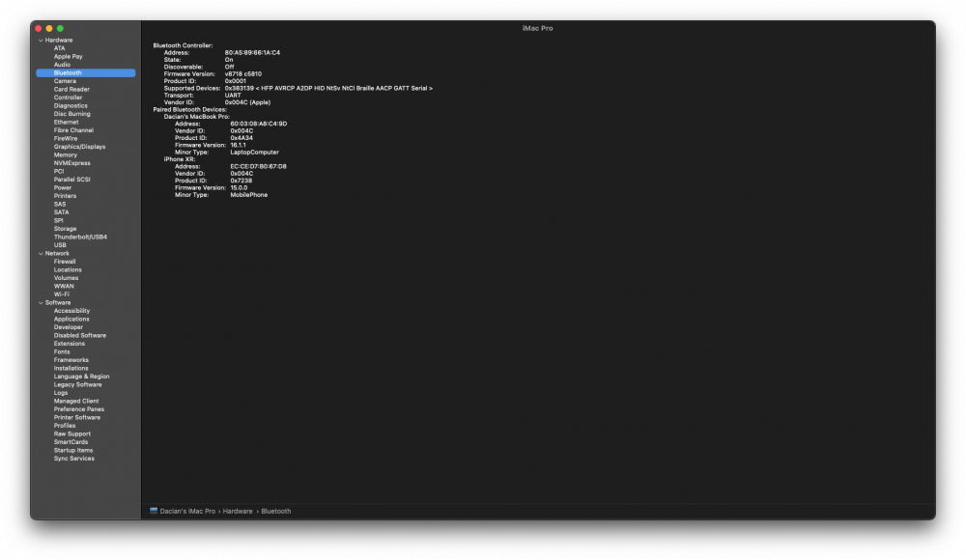Open Apple Pay hardware info
The image size is (966, 560).
(68, 56)
